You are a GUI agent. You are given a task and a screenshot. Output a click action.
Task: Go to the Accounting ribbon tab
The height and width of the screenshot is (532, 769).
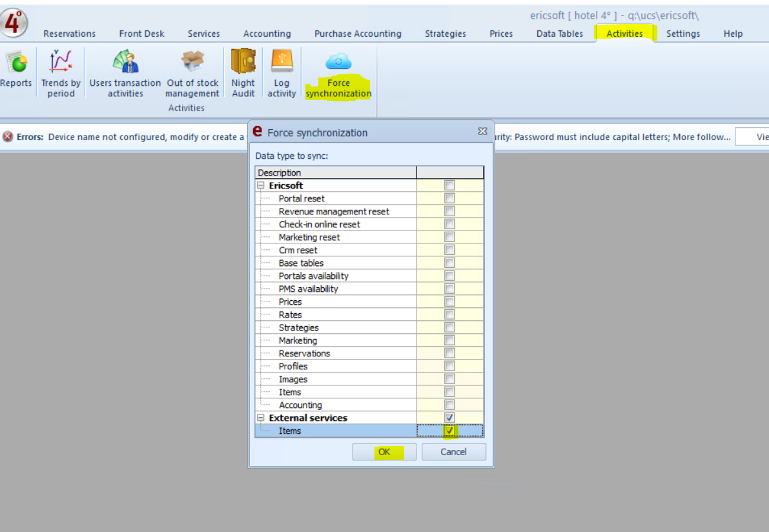[x=267, y=34]
